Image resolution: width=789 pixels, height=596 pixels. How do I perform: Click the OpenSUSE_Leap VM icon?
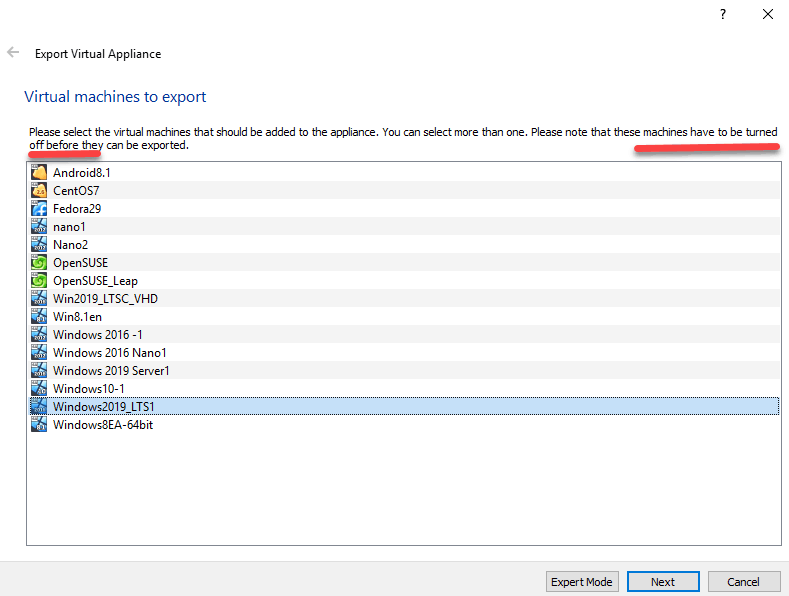coord(39,280)
